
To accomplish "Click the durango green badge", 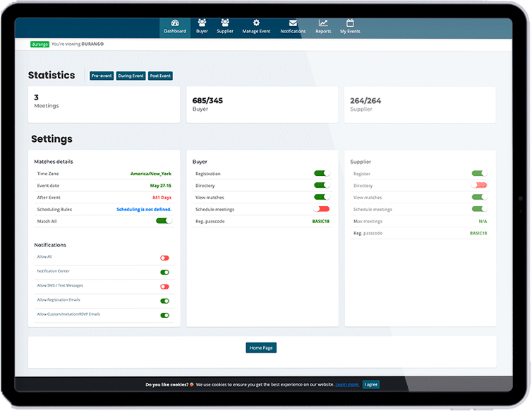I will 40,44.
